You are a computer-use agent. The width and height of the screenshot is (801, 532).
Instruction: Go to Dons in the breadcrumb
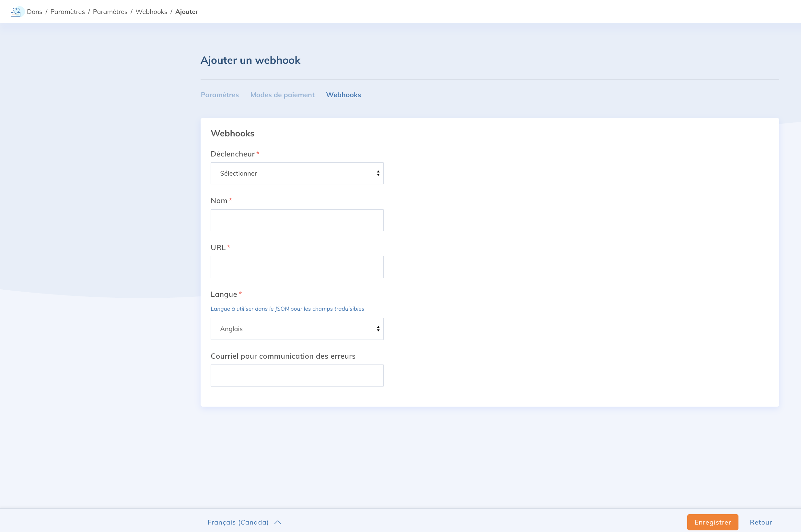click(35, 12)
